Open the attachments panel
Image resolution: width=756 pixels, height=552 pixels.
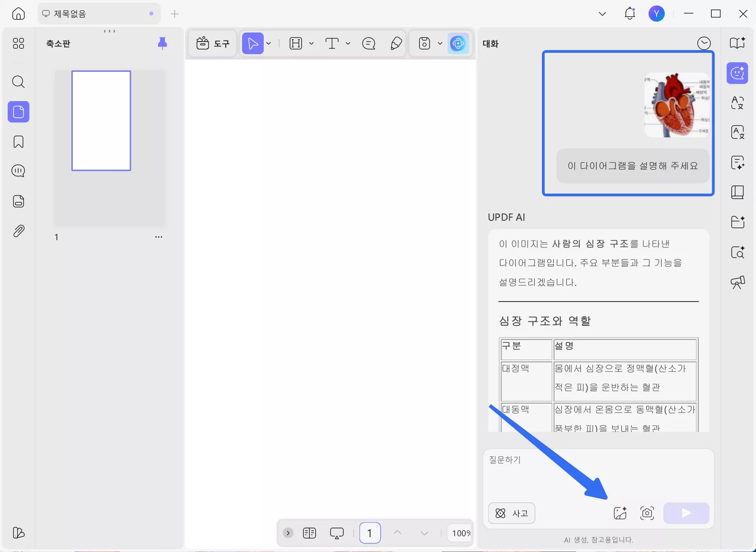18,231
